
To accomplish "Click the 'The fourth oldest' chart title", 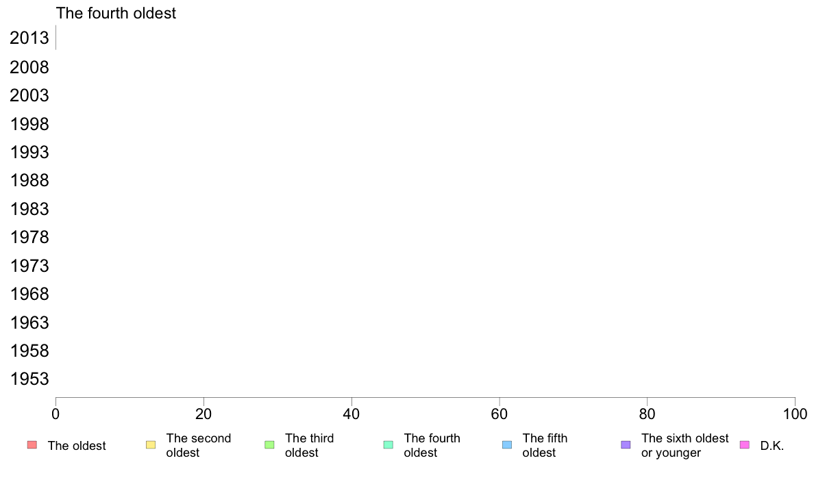I will [x=116, y=13].
